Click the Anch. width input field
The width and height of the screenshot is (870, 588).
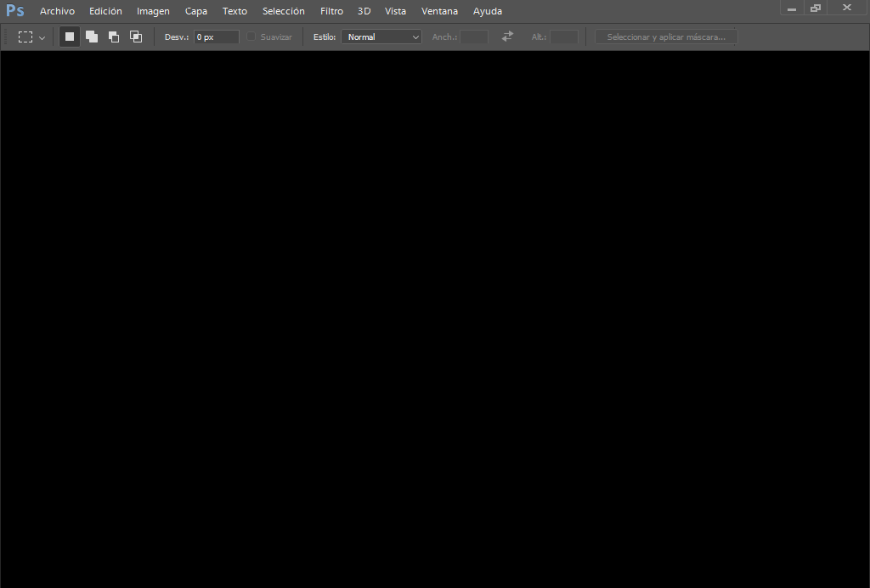[473, 37]
